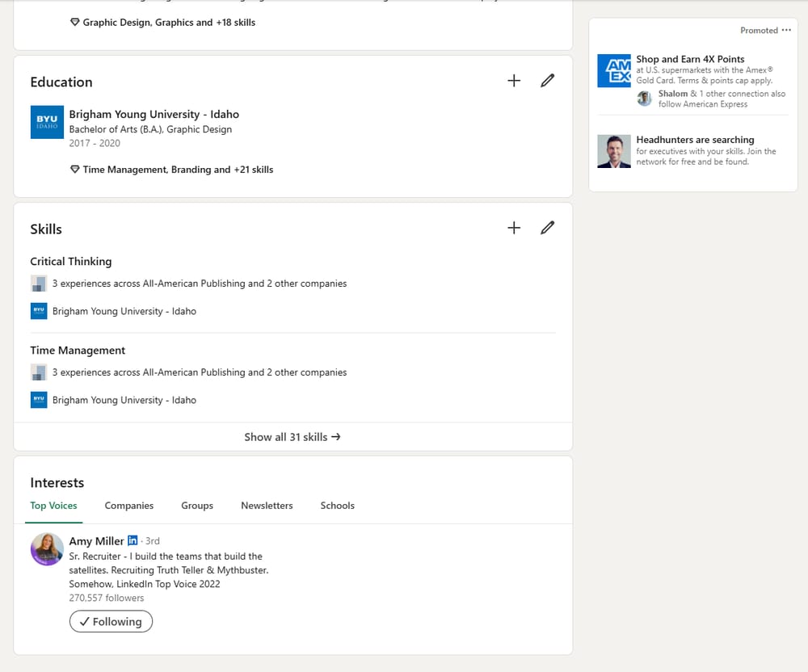The image size is (808, 672).
Task: Unfollow Amy Miller via Following button
Action: 111,622
